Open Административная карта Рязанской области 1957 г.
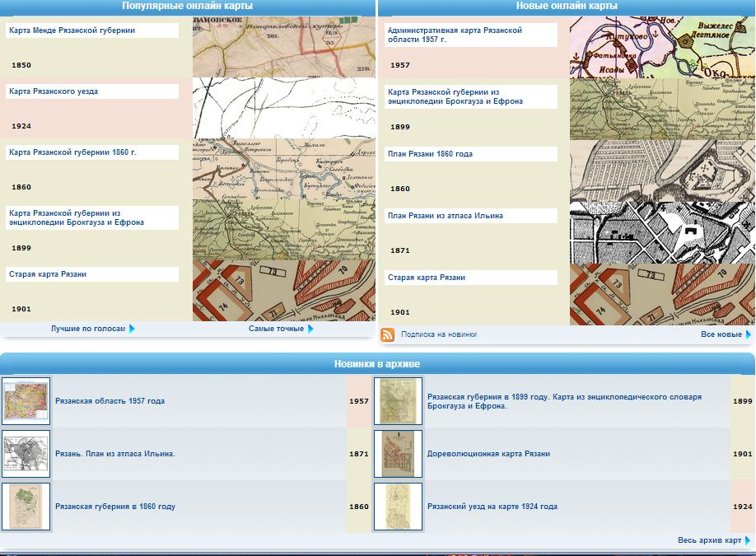The height and width of the screenshot is (556, 756). click(455, 35)
